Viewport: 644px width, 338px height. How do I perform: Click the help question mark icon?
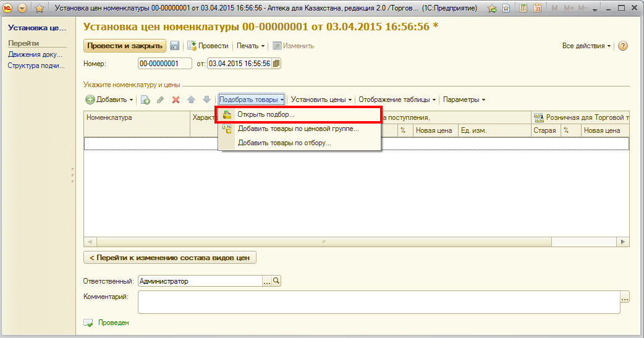tap(623, 46)
